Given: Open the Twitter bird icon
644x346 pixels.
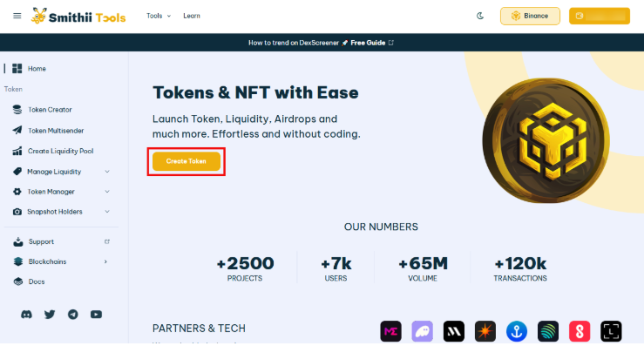Looking at the screenshot, I should (50, 315).
